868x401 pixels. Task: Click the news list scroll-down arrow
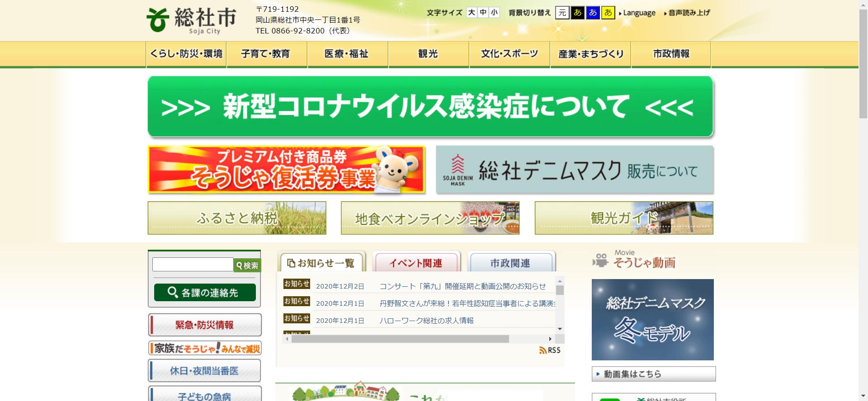[x=560, y=329]
